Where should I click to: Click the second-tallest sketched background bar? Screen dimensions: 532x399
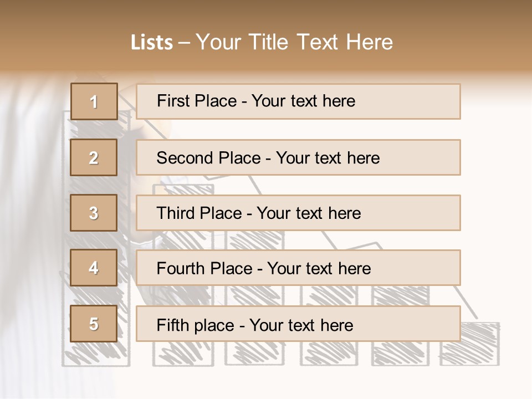183,352
